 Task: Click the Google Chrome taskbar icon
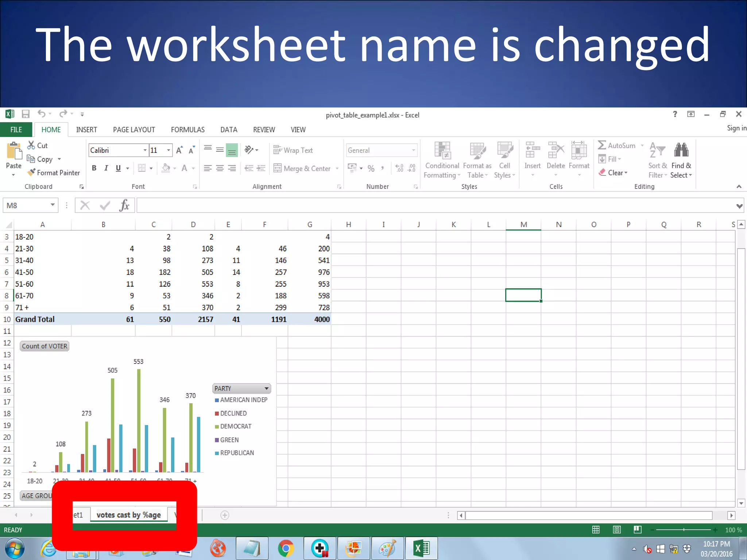tap(286, 548)
